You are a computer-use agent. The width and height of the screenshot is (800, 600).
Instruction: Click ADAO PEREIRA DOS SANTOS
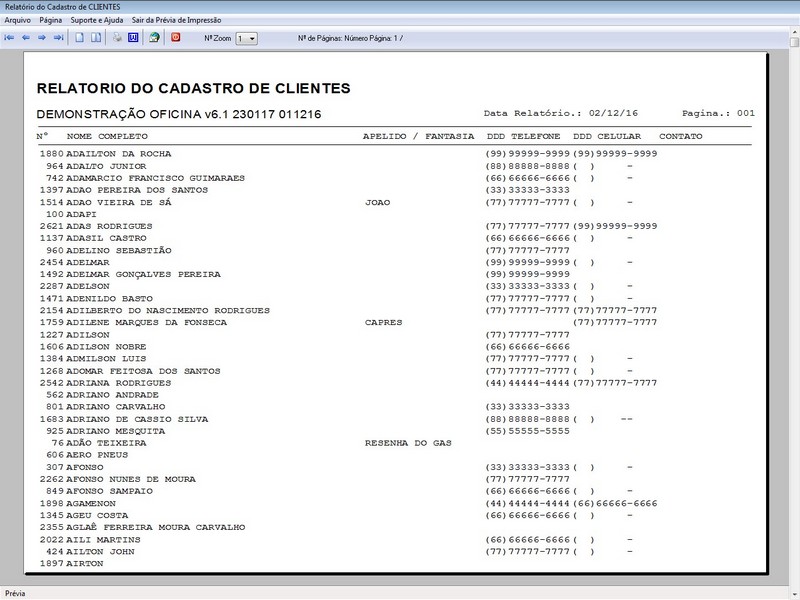click(x=137, y=190)
